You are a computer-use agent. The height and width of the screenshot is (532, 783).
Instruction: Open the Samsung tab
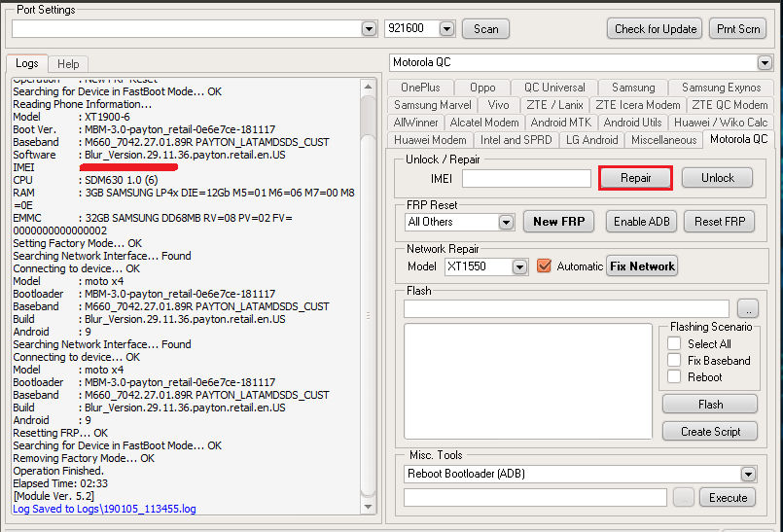[x=633, y=88]
